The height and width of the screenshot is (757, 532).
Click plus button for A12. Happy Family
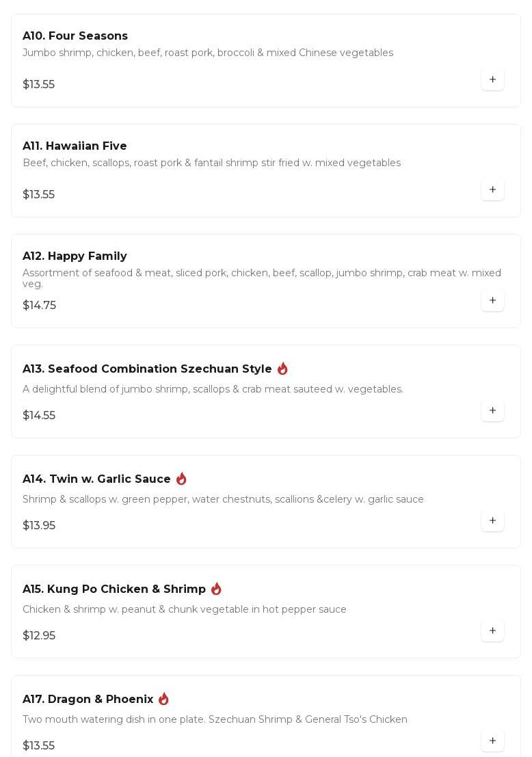492,300
